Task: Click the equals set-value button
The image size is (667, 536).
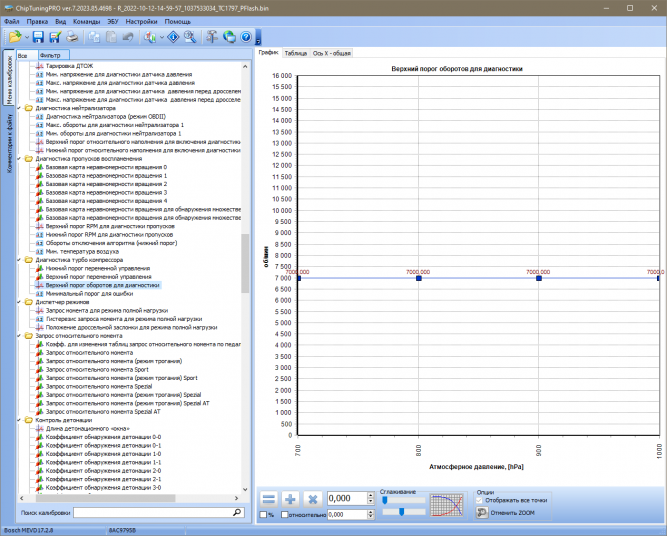Action: click(x=269, y=499)
